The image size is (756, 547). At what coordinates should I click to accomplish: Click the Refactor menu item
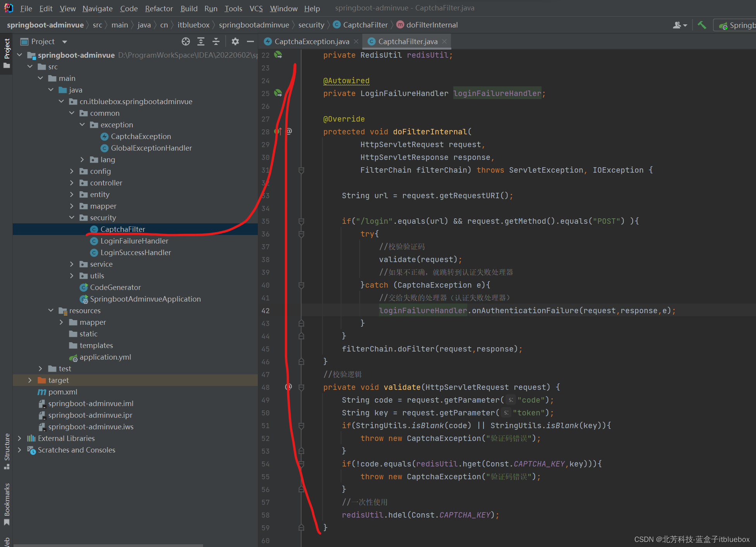pos(158,8)
